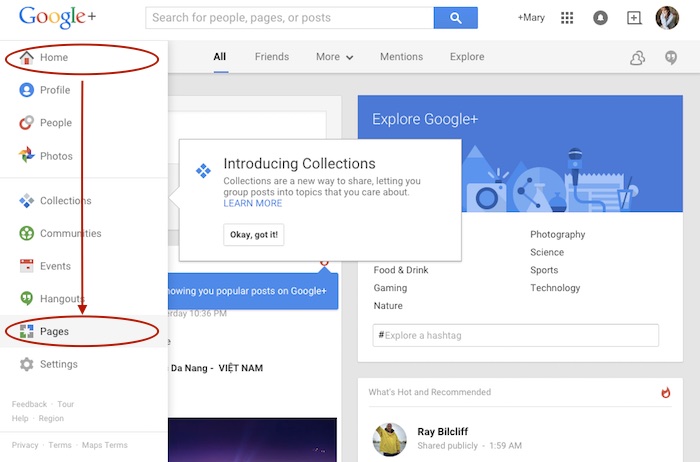Image resolution: width=700 pixels, height=462 pixels.
Task: Click the Events calendar icon
Action: [26, 266]
